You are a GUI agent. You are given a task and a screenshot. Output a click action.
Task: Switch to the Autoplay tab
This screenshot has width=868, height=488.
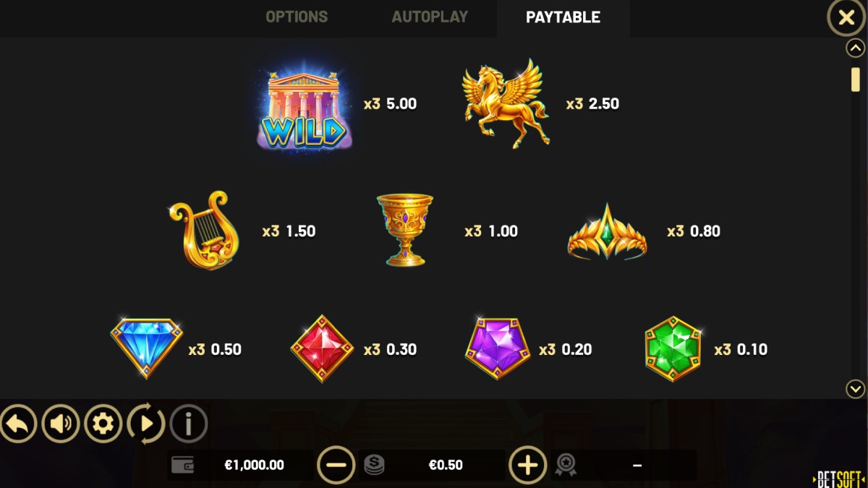point(430,17)
